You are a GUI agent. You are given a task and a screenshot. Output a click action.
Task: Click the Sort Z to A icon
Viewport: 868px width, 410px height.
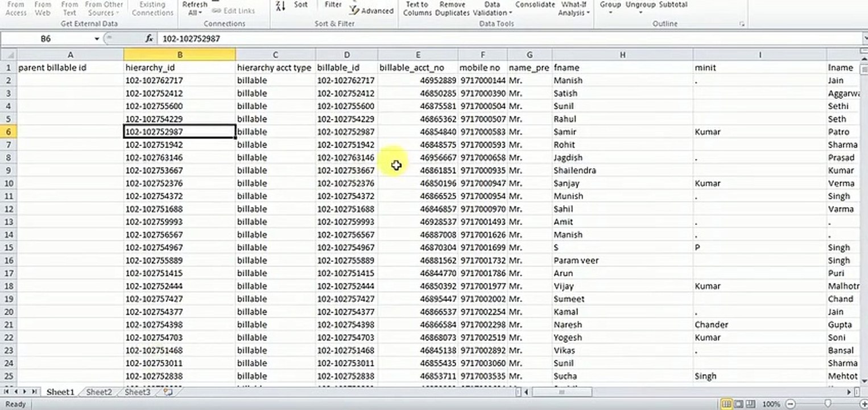[x=280, y=5]
